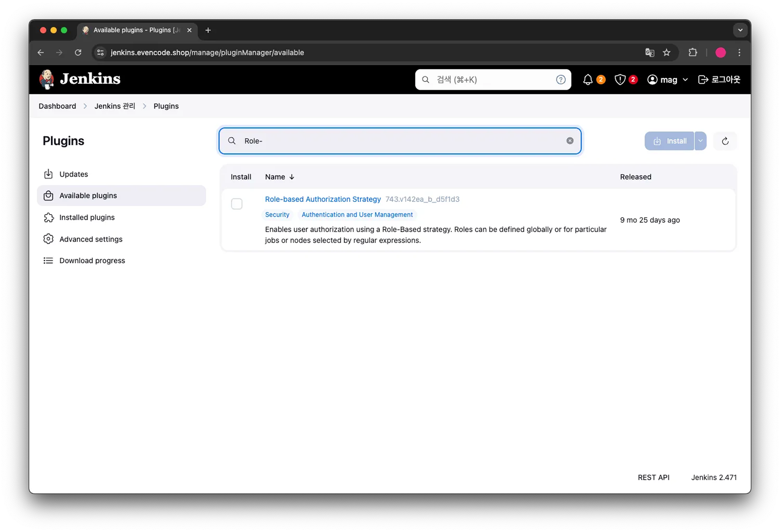The width and height of the screenshot is (780, 532).
Task: Select Available plugins in the sidebar
Action: click(121, 196)
